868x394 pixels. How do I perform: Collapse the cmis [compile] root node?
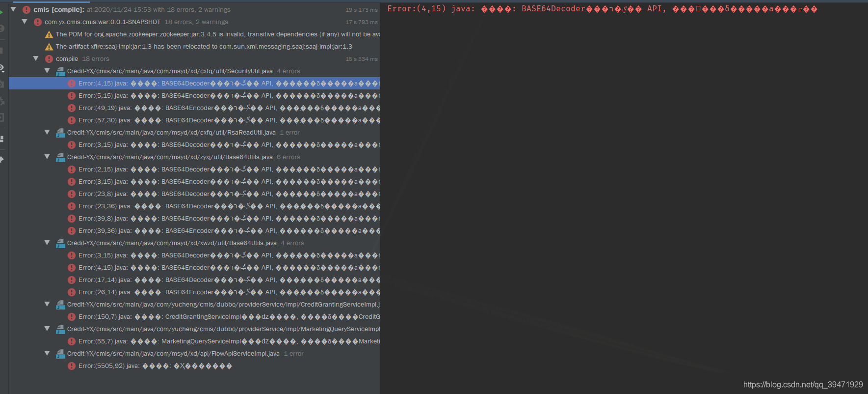click(x=13, y=9)
